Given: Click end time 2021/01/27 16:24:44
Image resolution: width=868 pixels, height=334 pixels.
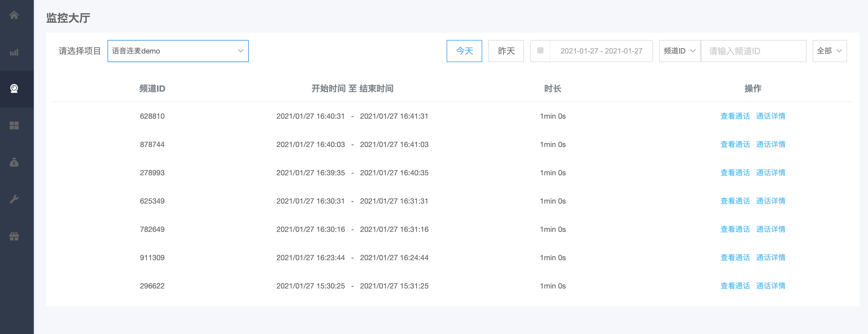Looking at the screenshot, I should point(394,258).
